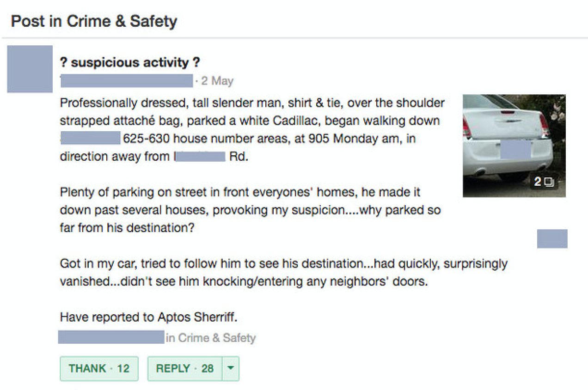Click the blurred author name beside the date
588x390 pixels.
pyautogui.click(x=126, y=81)
